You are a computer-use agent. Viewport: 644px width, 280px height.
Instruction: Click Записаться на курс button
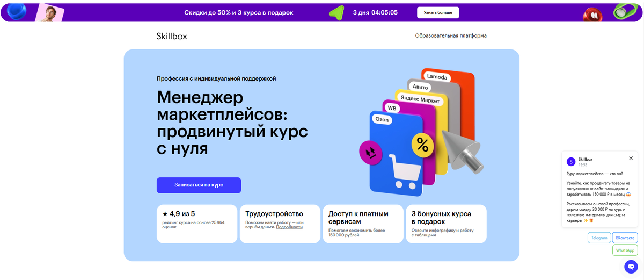199,185
